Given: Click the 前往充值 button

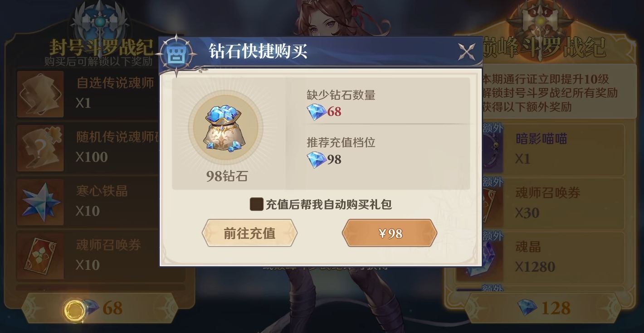Looking at the screenshot, I should click(x=249, y=233).
